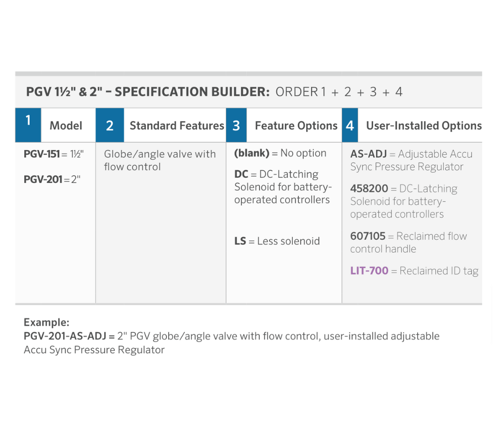Click the blue number 3 box
Screen dimensions: 504x426
[236, 125]
